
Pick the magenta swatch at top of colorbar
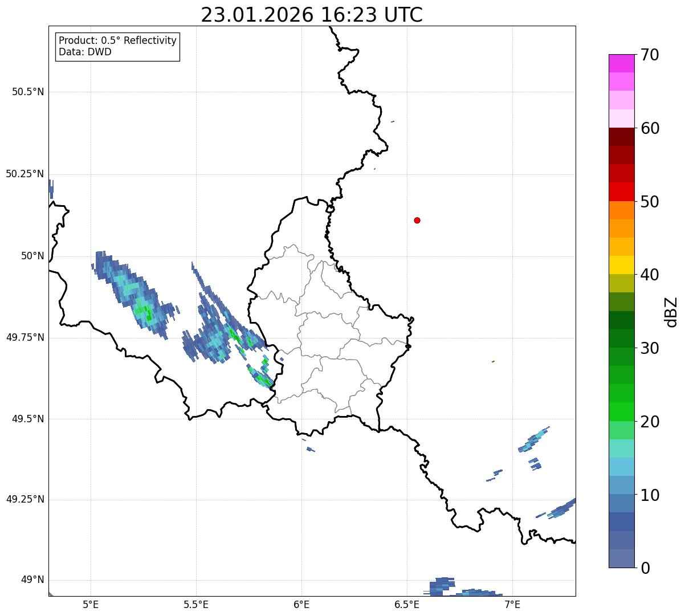click(x=621, y=63)
